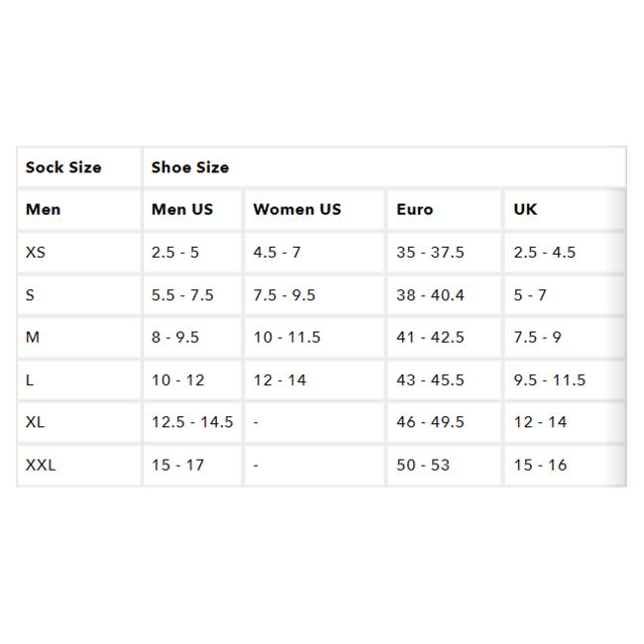This screenshot has width=644, height=644.
Task: Select the Women US 4.5 - 7 cell
Action: click(x=276, y=253)
